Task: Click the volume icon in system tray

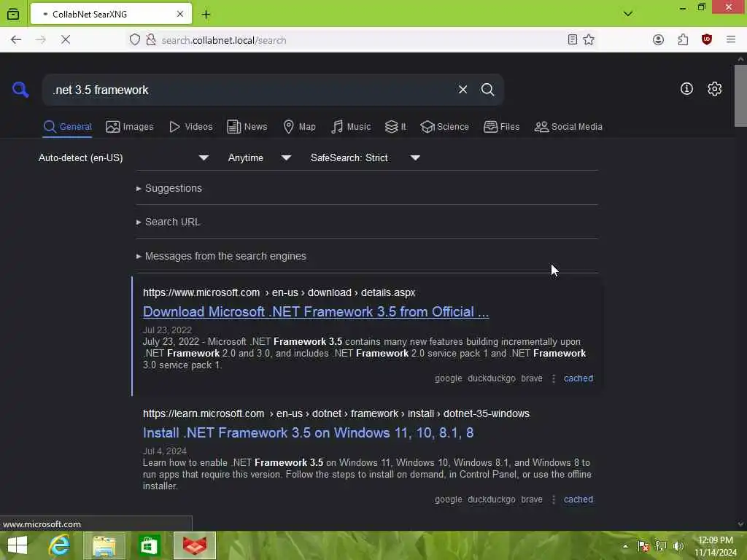Action: [x=678, y=545]
